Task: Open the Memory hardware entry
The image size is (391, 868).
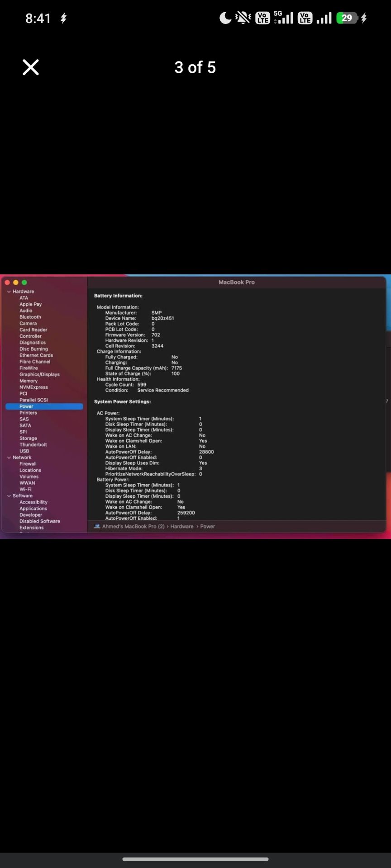Action: click(29, 381)
